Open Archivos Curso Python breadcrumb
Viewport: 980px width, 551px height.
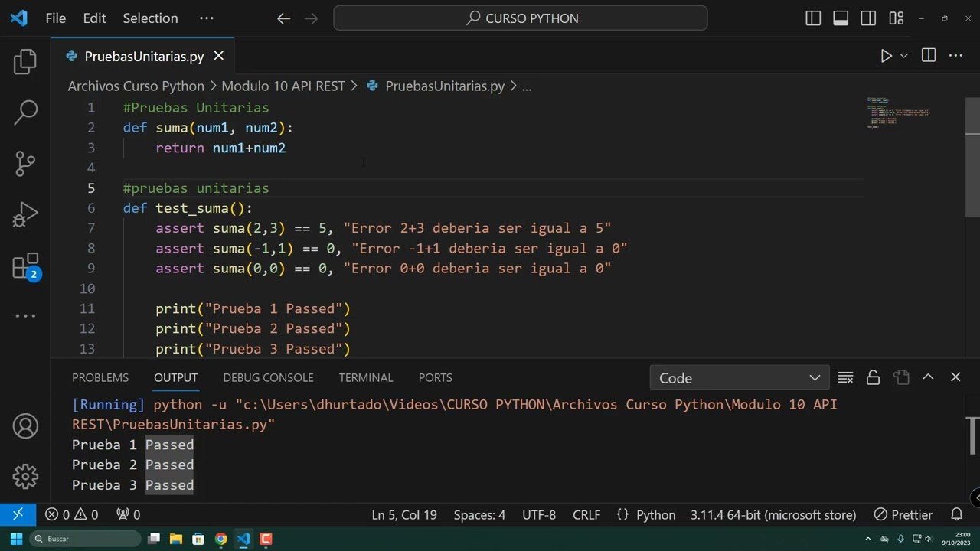click(x=136, y=86)
